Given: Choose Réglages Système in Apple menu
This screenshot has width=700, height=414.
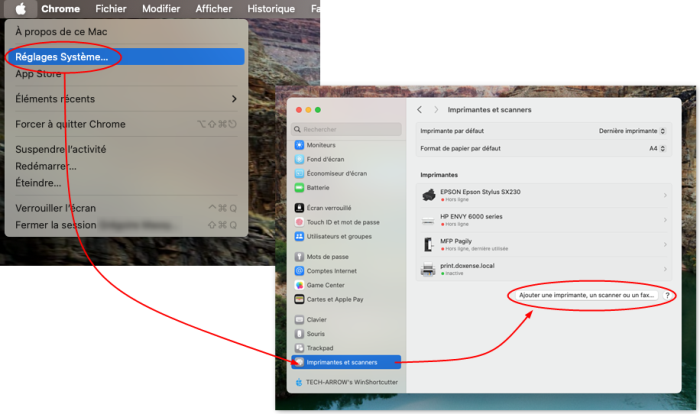Looking at the screenshot, I should pos(62,57).
